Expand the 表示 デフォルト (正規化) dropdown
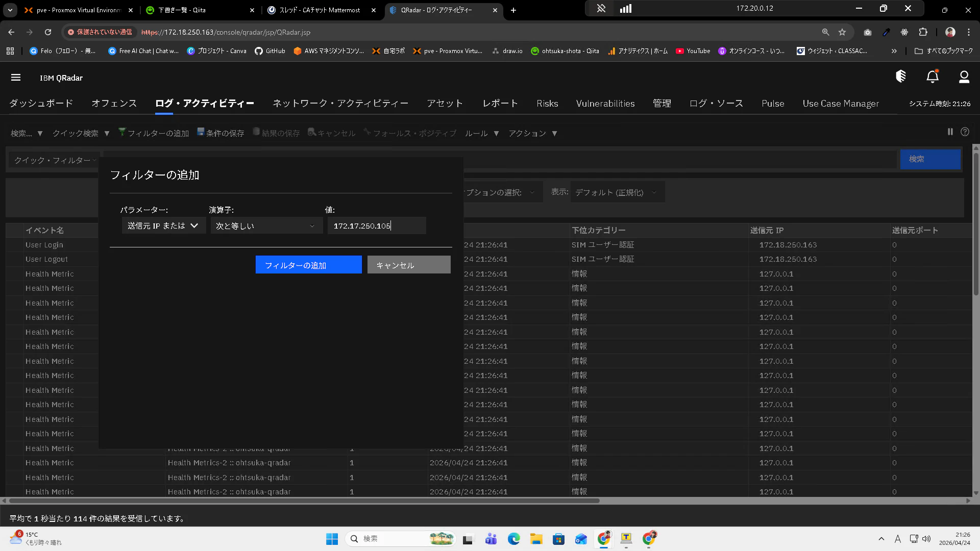 (617, 192)
